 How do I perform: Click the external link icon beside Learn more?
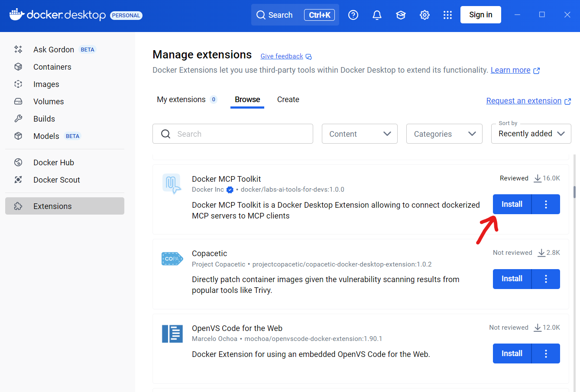pos(537,71)
